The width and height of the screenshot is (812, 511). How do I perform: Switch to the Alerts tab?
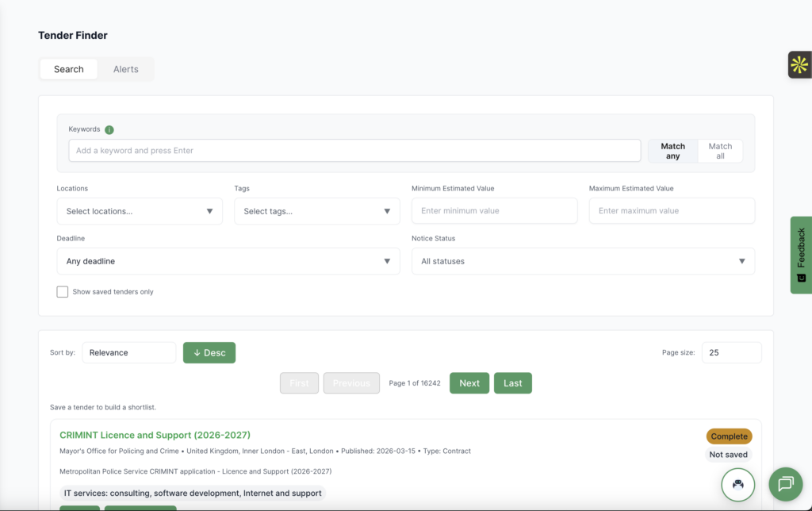pyautogui.click(x=126, y=69)
